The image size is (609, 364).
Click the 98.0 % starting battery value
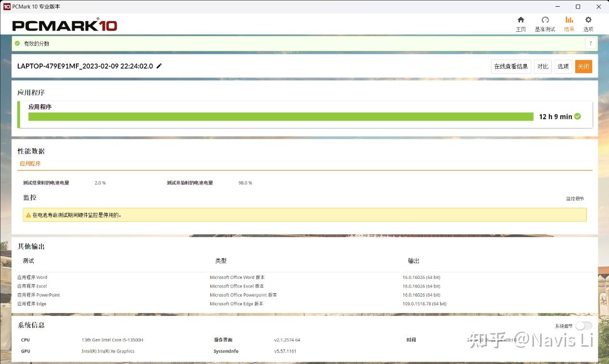(x=245, y=183)
